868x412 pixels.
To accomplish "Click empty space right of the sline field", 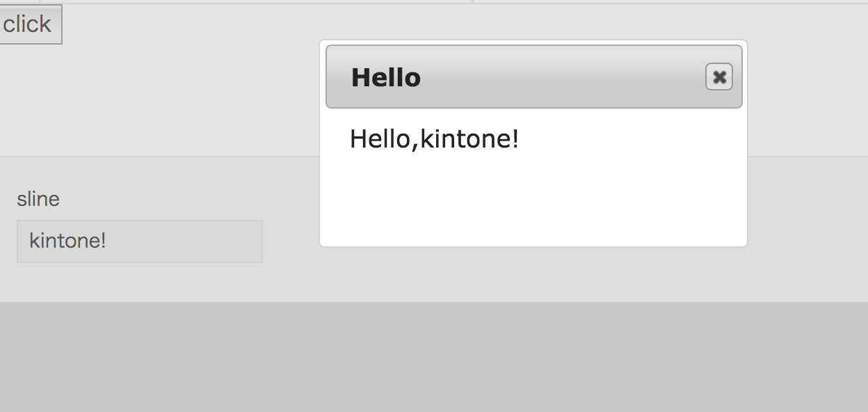I will click(x=291, y=241).
